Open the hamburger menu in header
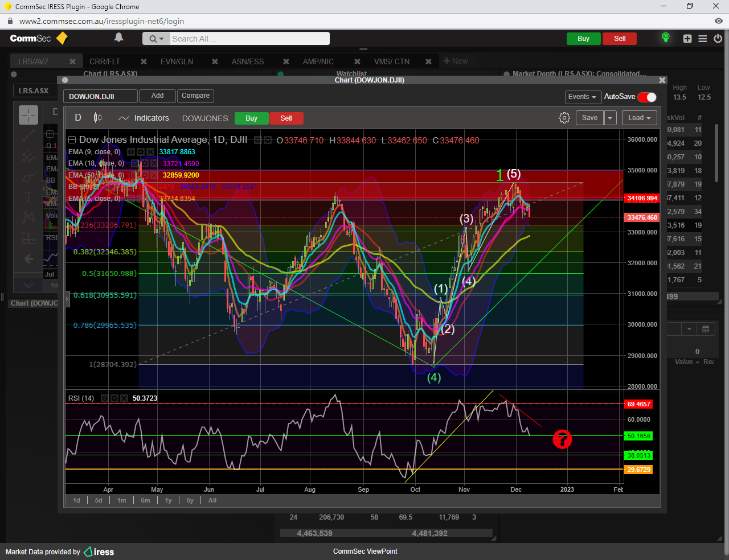This screenshot has width=729, height=560. (703, 39)
